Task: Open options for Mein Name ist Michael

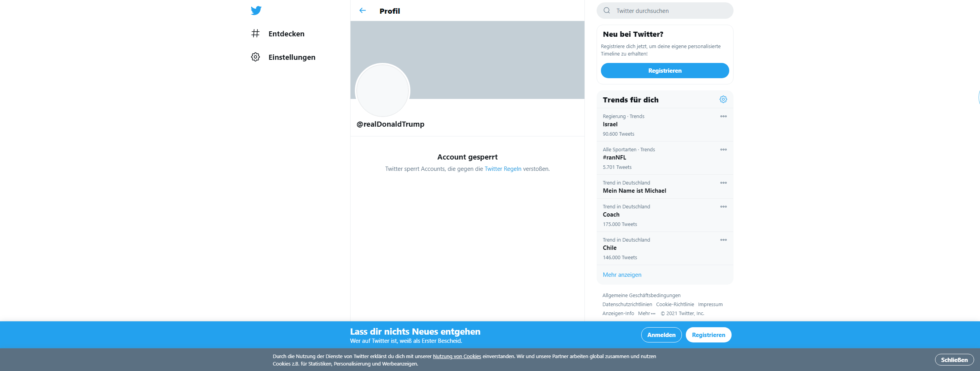Action: coord(723,183)
